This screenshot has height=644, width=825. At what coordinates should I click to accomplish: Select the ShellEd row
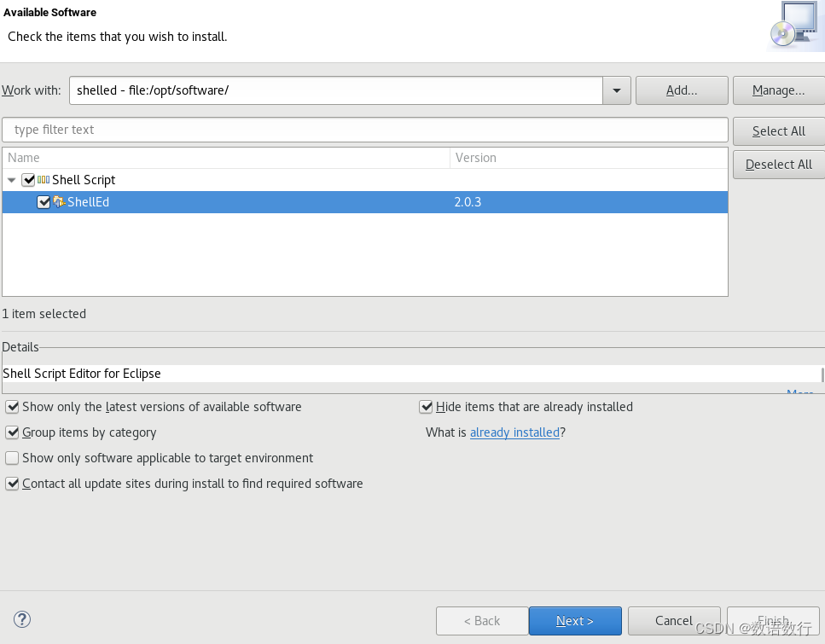point(365,202)
